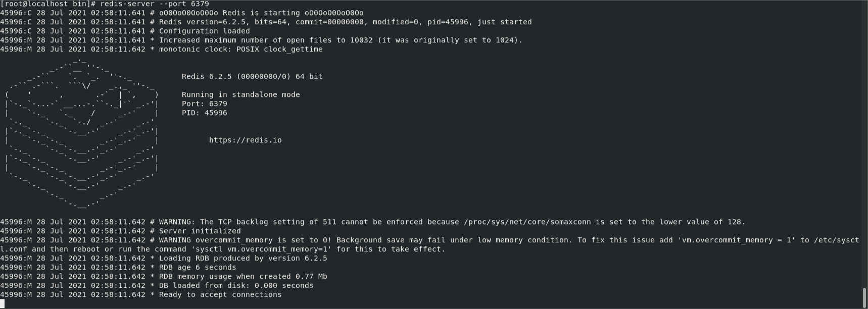Click the 'DB loaded from disk' line
The height and width of the screenshot is (309, 868).
pyautogui.click(x=157, y=285)
